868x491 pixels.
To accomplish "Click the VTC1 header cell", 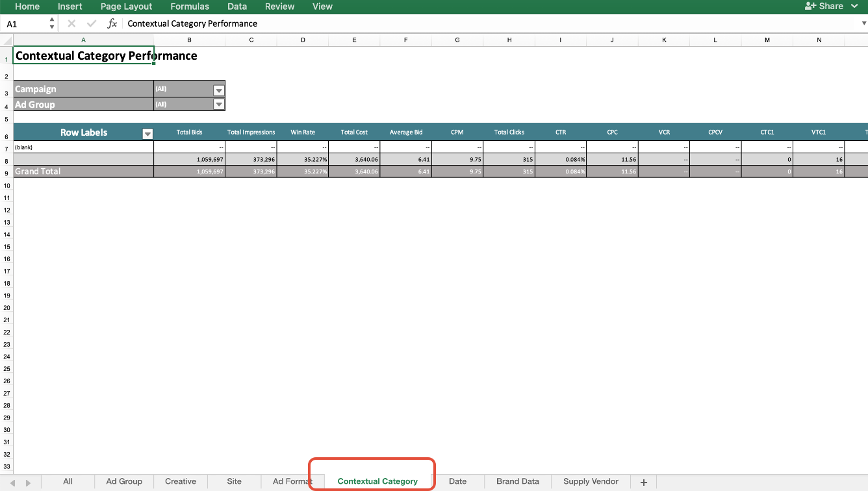I will tap(819, 132).
